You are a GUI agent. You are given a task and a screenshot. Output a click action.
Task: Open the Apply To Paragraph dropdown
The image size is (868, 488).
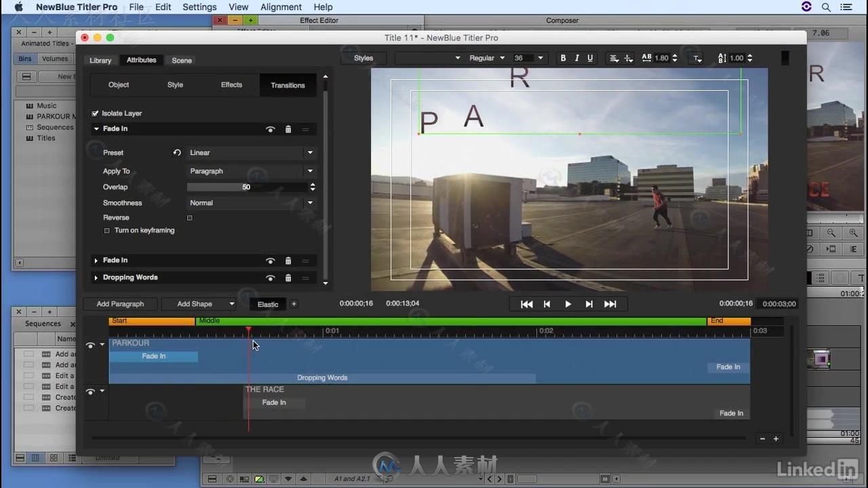[x=252, y=171]
